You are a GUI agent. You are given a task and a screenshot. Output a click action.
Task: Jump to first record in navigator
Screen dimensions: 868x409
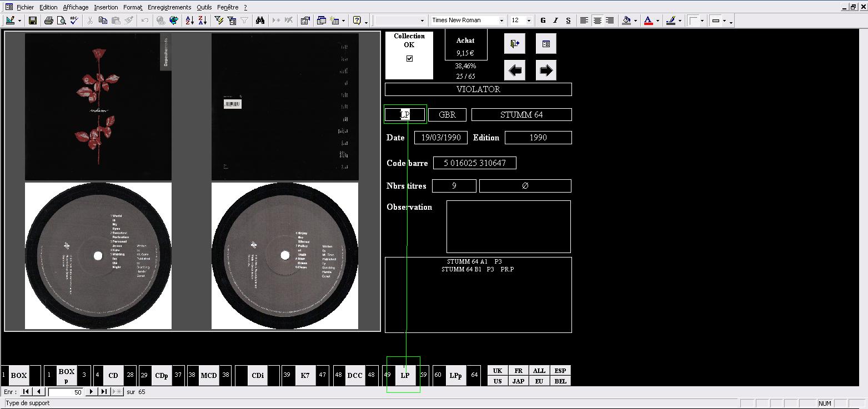[26, 392]
